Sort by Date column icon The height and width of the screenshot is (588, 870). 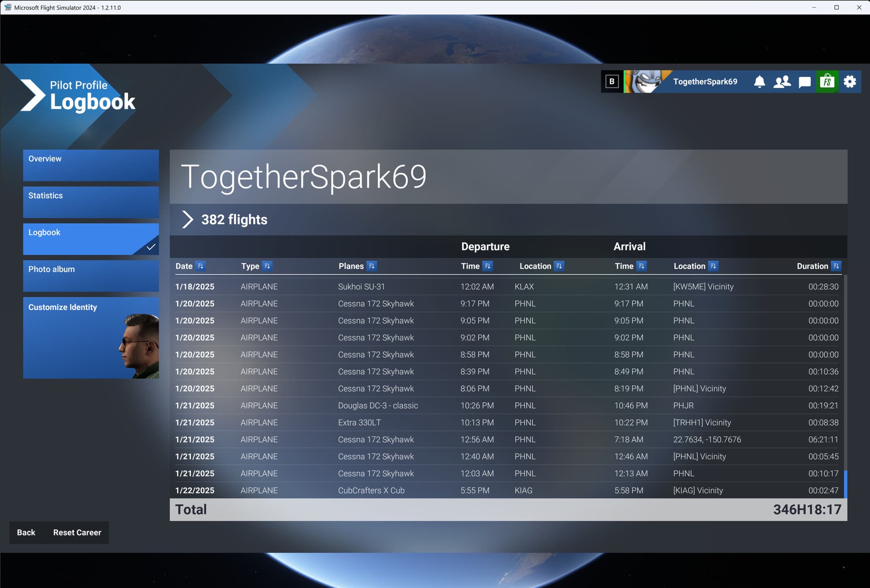[x=200, y=266]
